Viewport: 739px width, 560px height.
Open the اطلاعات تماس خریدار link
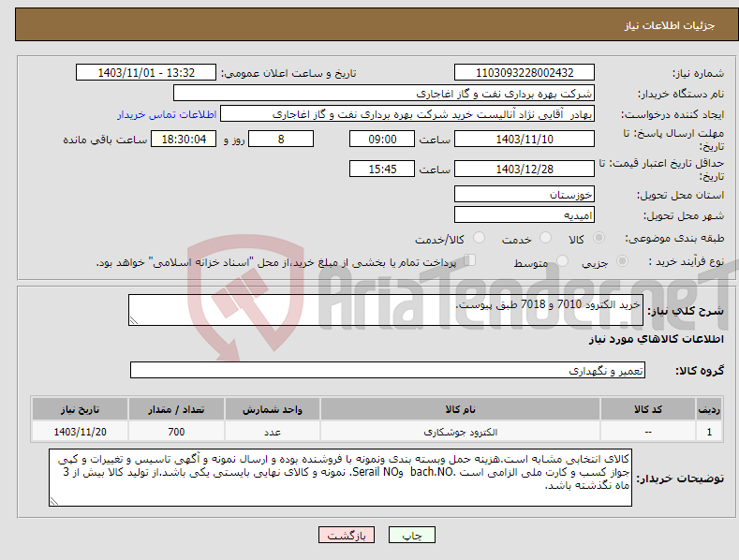(167, 114)
